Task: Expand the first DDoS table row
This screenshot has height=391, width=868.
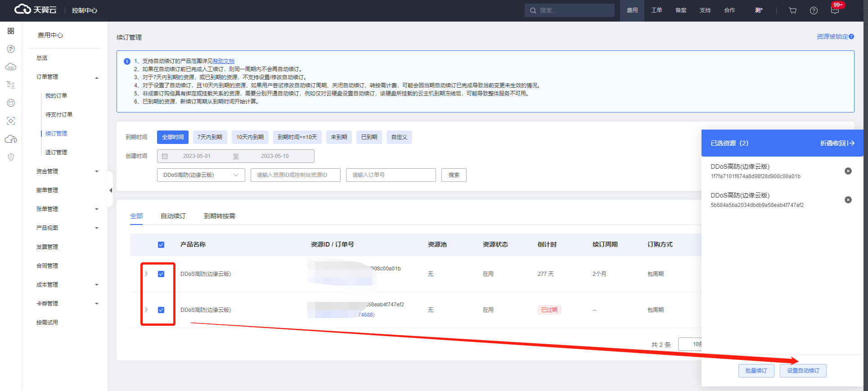Action: click(146, 274)
